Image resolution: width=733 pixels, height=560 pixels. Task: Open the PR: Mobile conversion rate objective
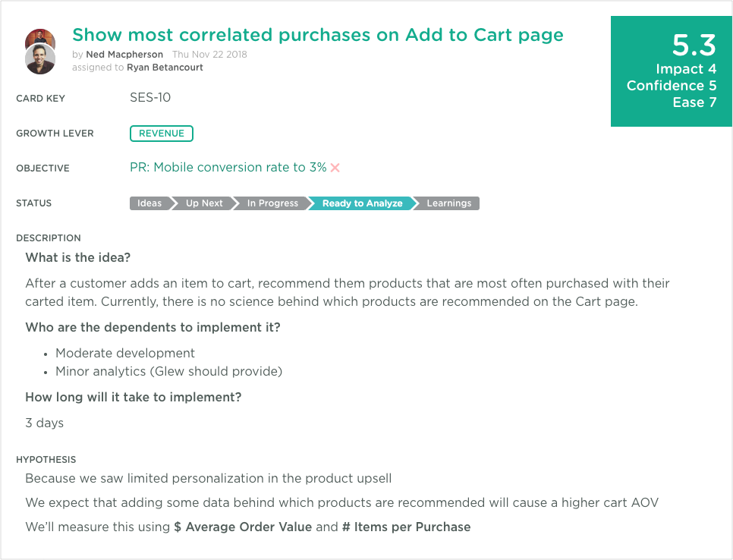click(228, 168)
